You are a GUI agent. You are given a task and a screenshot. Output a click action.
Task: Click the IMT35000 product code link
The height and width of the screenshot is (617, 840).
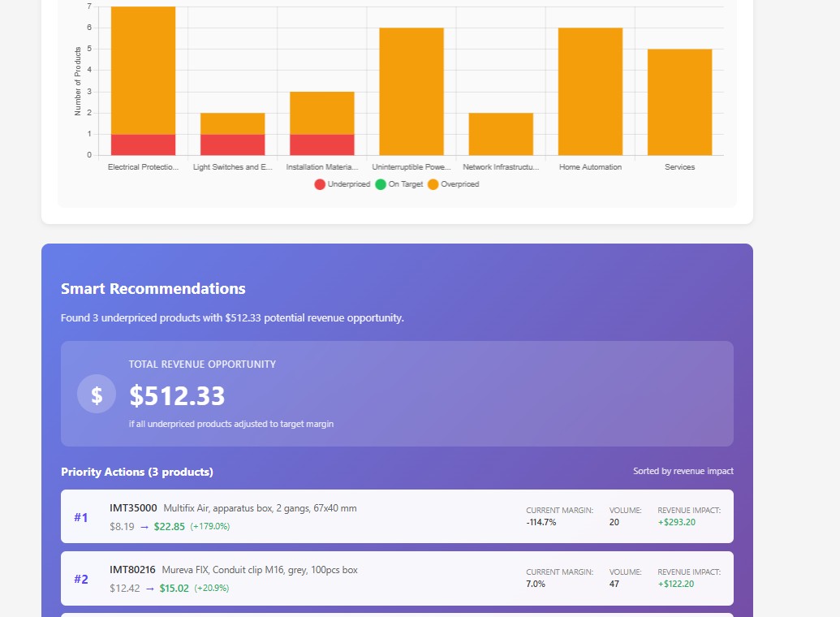point(131,507)
